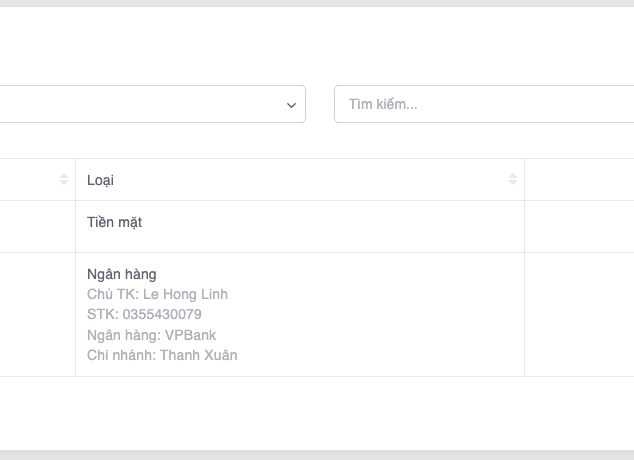
Task: Click the Loại column header text
Action: tap(100, 181)
